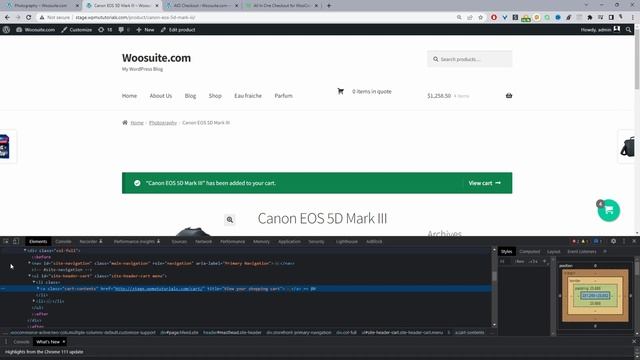
Task: Click the browser address bar URL
Action: click(x=135, y=18)
